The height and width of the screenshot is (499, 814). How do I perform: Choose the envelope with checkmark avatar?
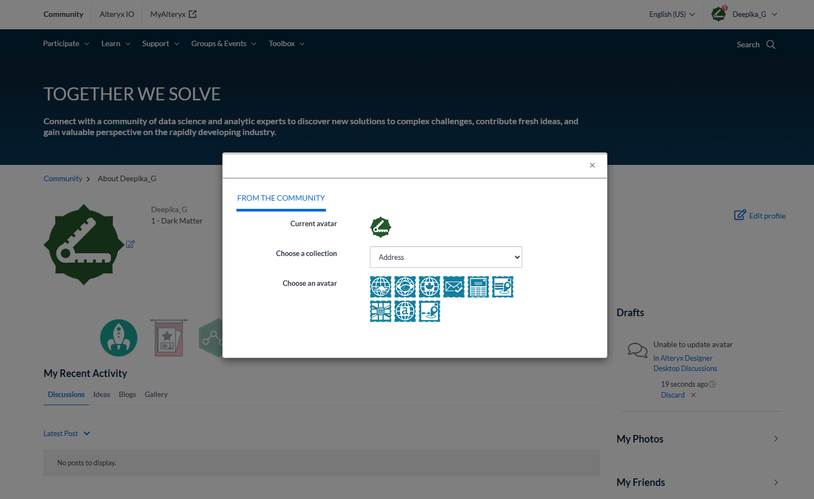pyautogui.click(x=454, y=287)
